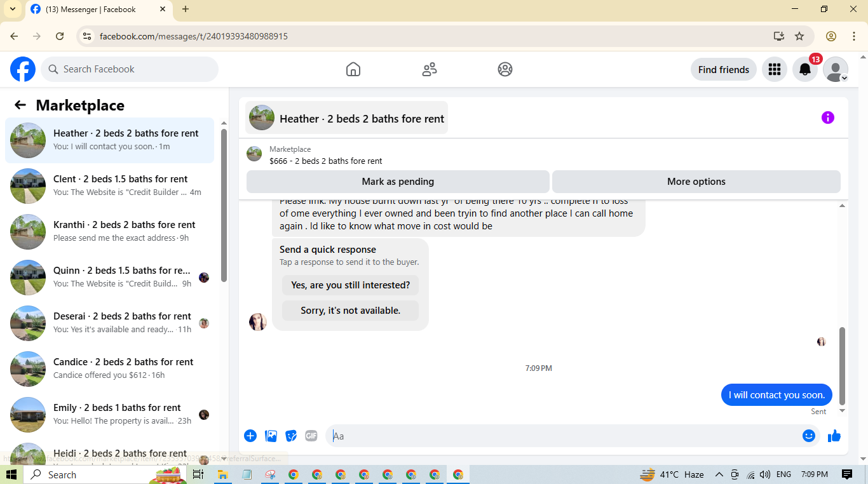
Task: Open the Chrome three-dot menu
Action: [x=854, y=36]
